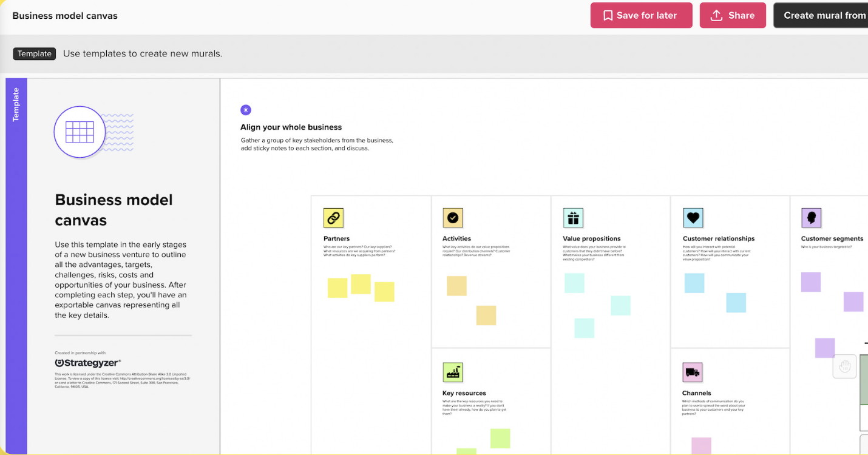Click the Align your whole business heading
868x455 pixels.
coord(291,127)
